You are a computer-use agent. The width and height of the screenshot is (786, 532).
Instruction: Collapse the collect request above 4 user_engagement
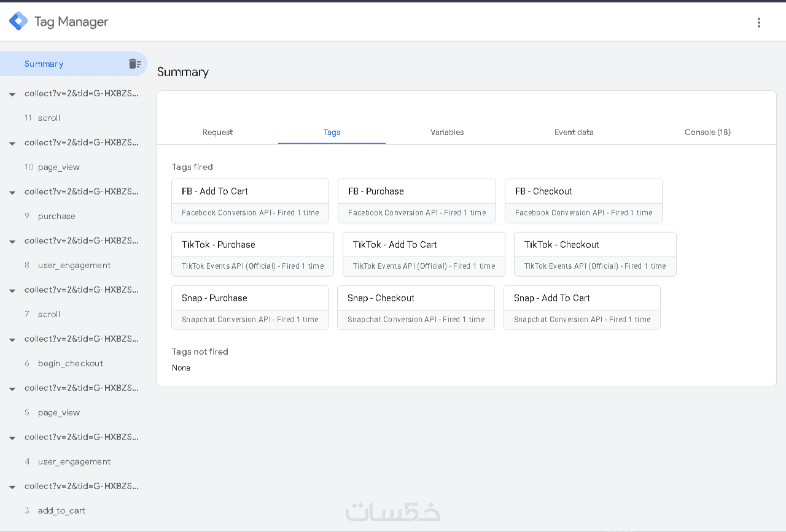[12, 438]
